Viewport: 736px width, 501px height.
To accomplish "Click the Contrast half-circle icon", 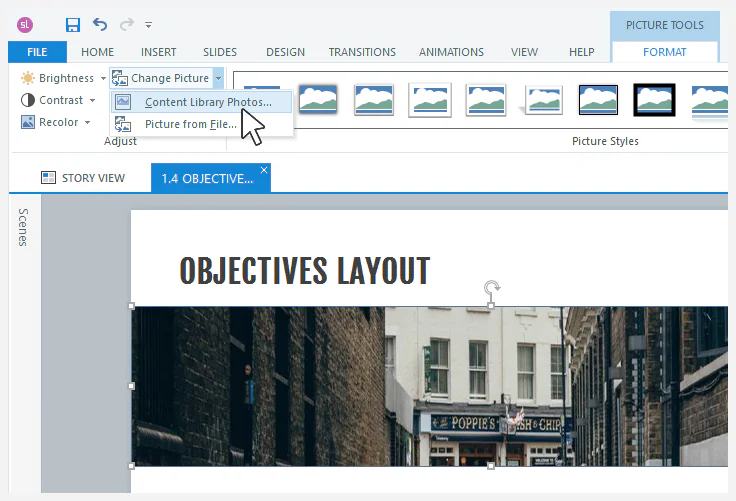I will (x=28, y=100).
